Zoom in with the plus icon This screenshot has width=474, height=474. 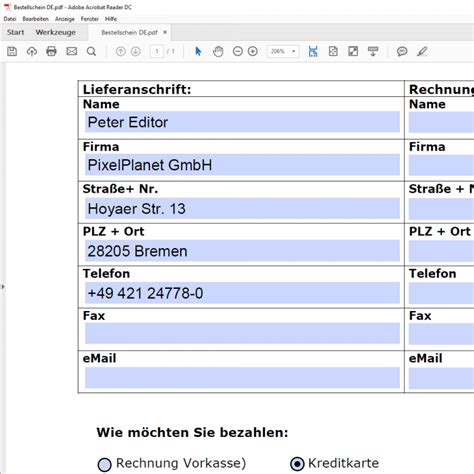pos(253,51)
